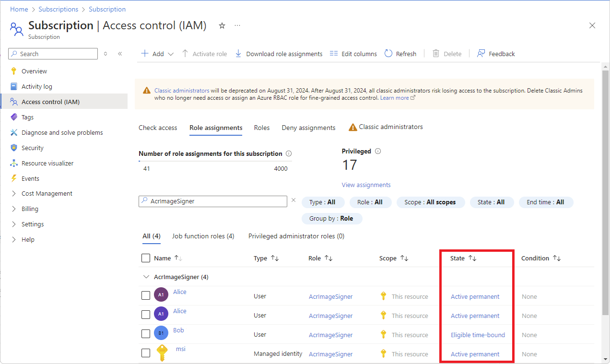Expand Help in sidebar
Viewport: 610px width, 364px height.
14,239
